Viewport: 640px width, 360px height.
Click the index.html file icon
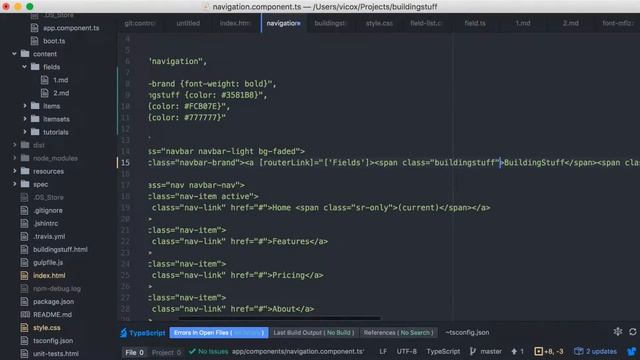click(24, 276)
